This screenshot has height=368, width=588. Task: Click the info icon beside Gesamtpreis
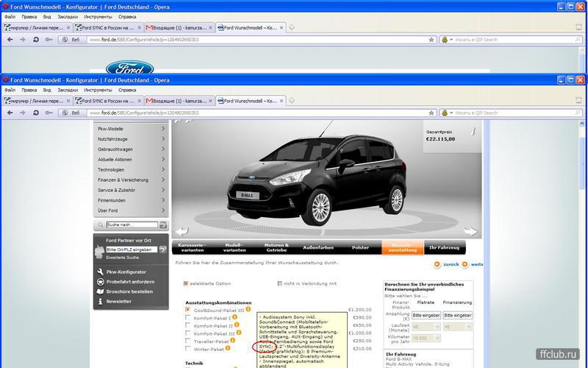pyautogui.click(x=473, y=131)
